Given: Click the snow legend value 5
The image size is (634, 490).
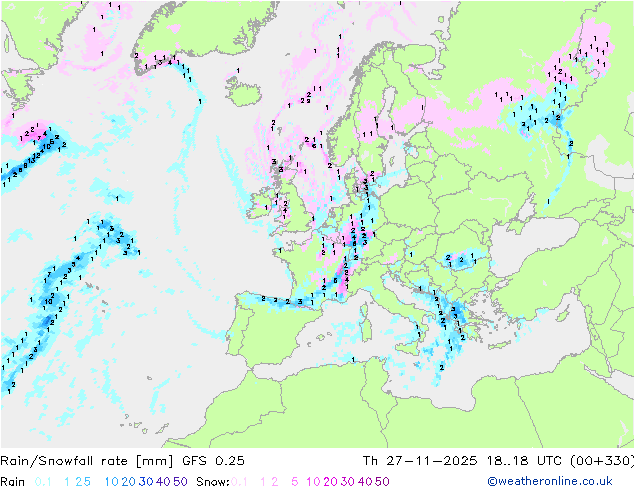Looking at the screenshot, I should [x=295, y=482].
